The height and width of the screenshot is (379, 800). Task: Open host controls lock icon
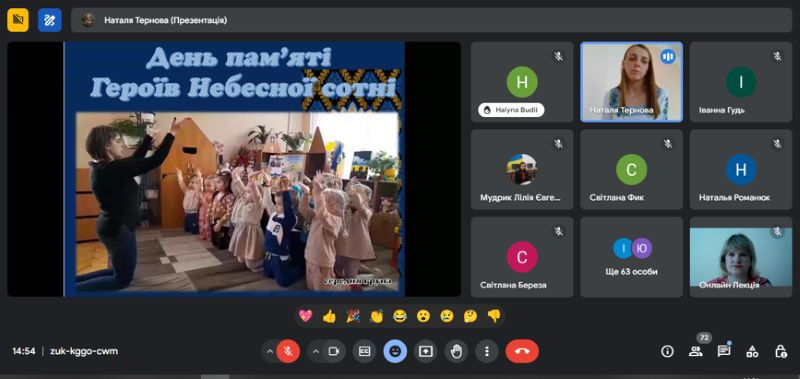click(x=780, y=351)
